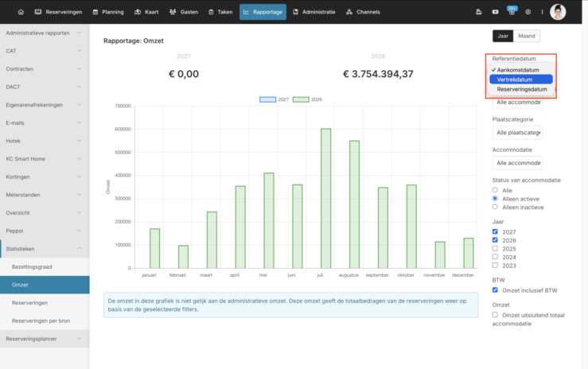Click the Kaart map icon
Screen dimensions: 588x369
tap(138, 12)
